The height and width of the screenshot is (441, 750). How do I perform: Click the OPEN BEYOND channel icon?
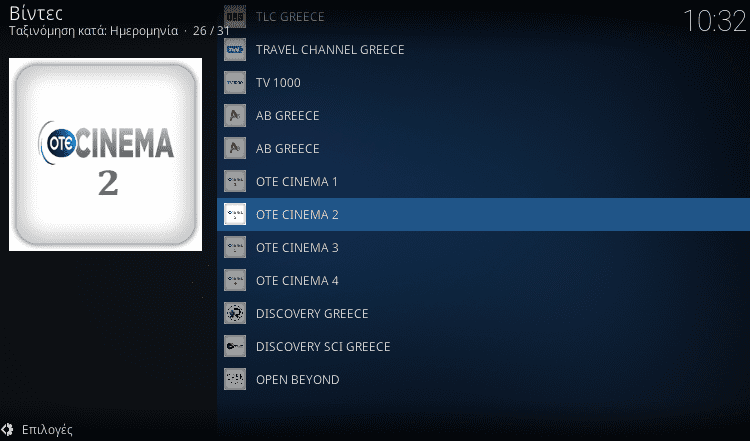235,379
